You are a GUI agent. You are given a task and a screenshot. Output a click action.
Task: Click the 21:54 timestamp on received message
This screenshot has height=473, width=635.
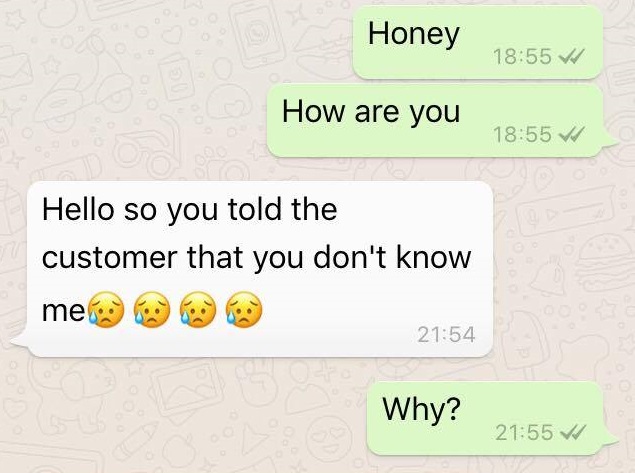click(x=446, y=335)
